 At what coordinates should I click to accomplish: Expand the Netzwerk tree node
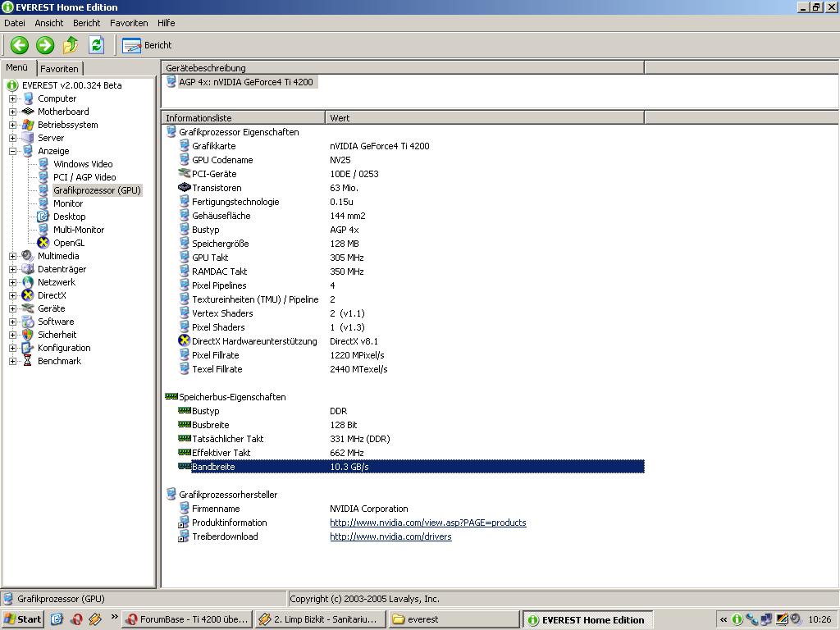13,282
